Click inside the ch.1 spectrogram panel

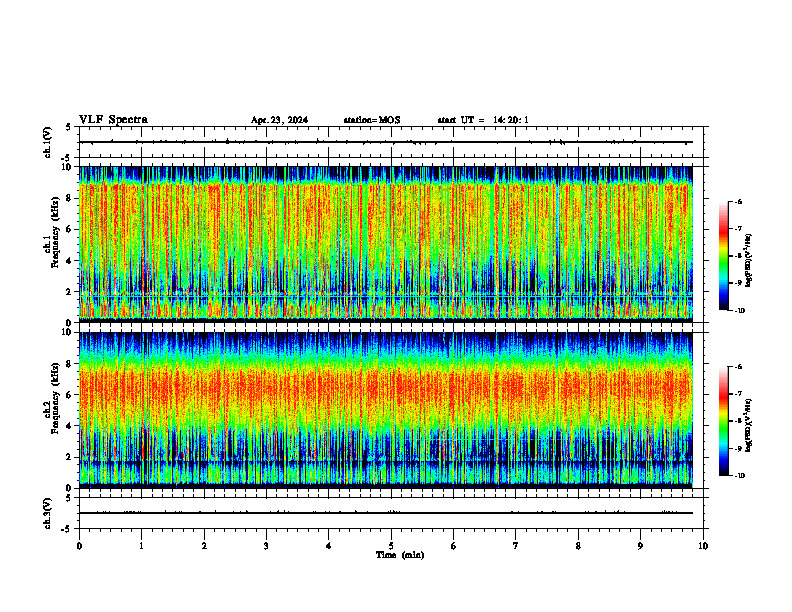385,244
